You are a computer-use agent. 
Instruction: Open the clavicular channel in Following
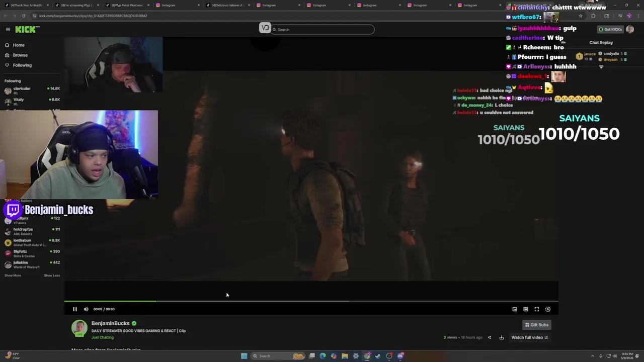click(32, 90)
